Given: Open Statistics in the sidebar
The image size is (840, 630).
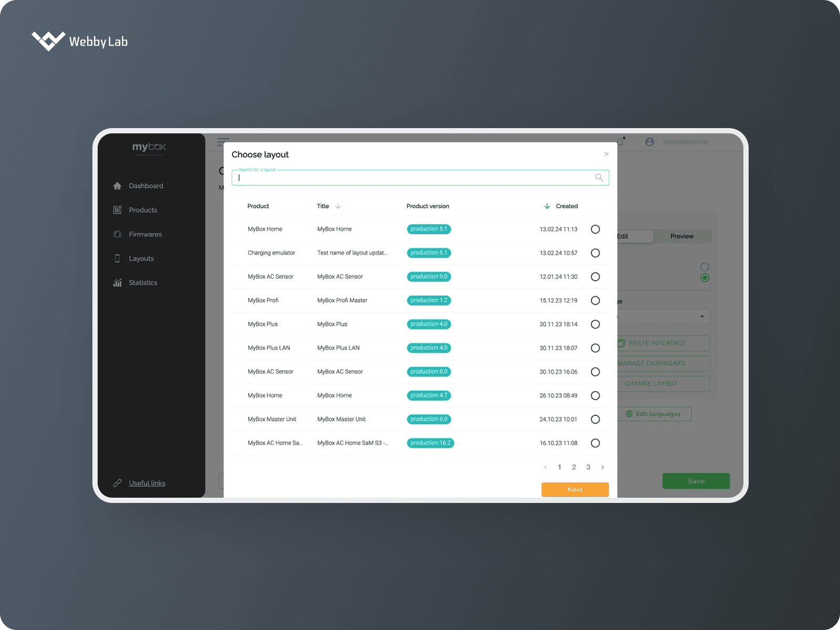Looking at the screenshot, I should coord(143,282).
